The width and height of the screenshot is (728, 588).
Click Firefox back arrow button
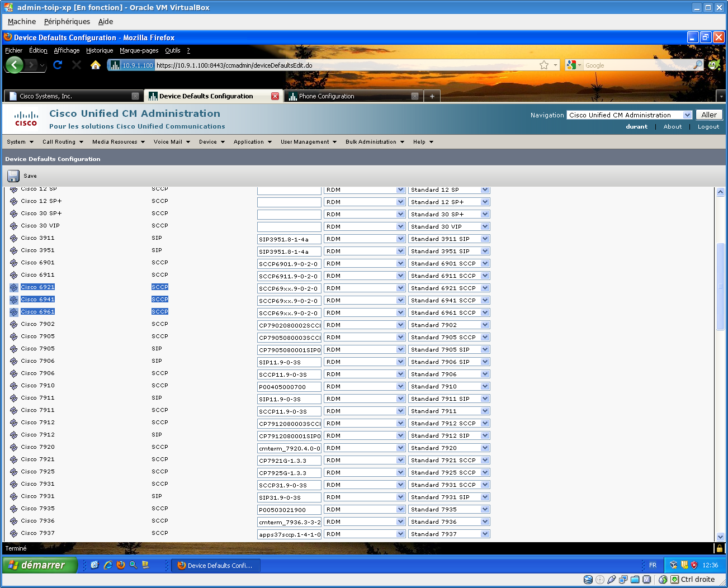[15, 65]
